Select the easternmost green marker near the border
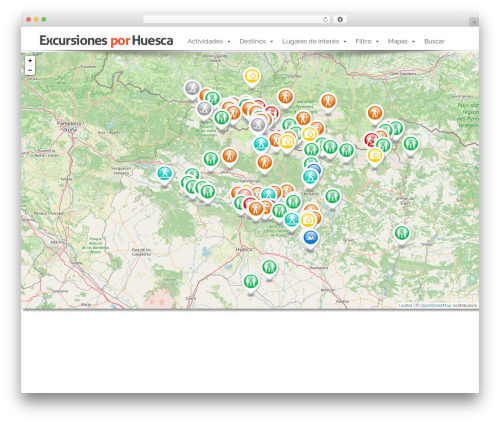The width and height of the screenshot is (500, 423). tap(411, 145)
